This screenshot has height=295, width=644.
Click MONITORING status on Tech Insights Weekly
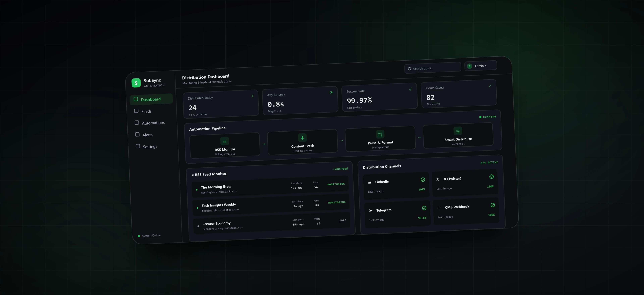[337, 202]
